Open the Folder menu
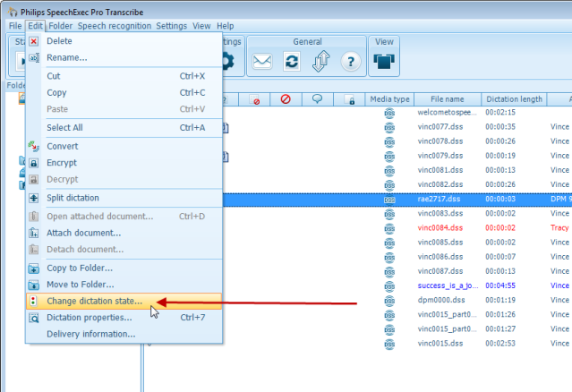 (61, 26)
